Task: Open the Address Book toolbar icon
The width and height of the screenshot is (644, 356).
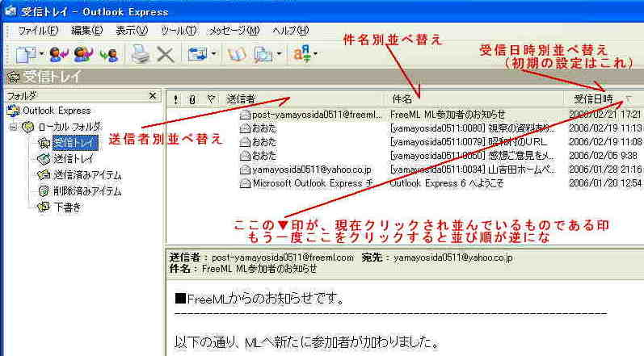Action: 236,54
